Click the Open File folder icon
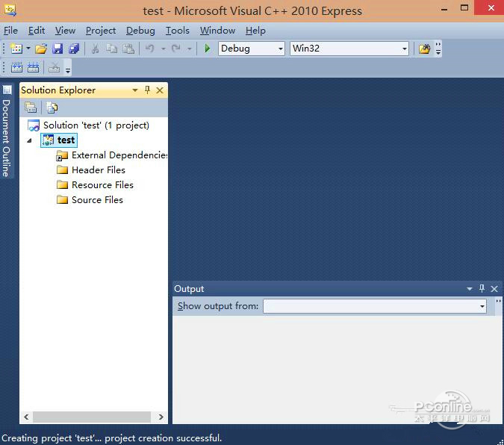The width and height of the screenshot is (504, 445). (x=41, y=49)
